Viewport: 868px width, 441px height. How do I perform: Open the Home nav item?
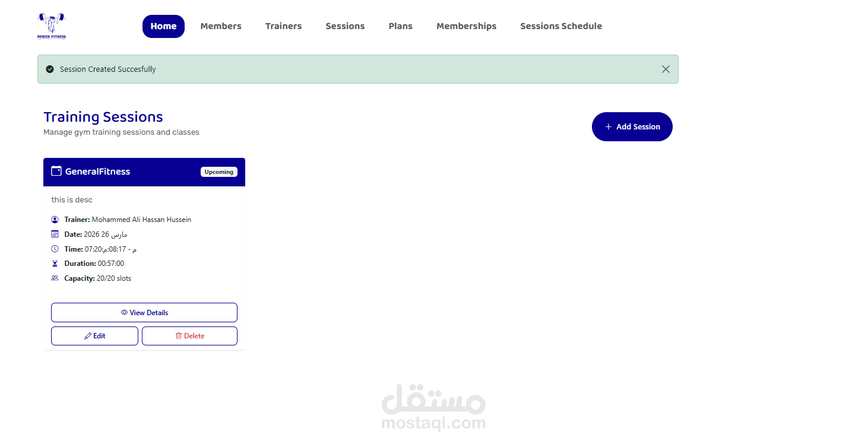click(163, 26)
